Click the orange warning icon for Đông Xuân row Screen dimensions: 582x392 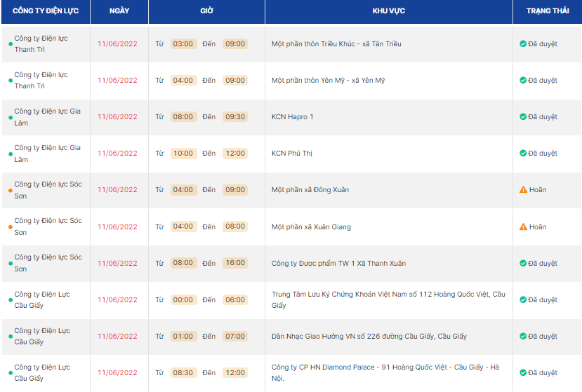523,189
